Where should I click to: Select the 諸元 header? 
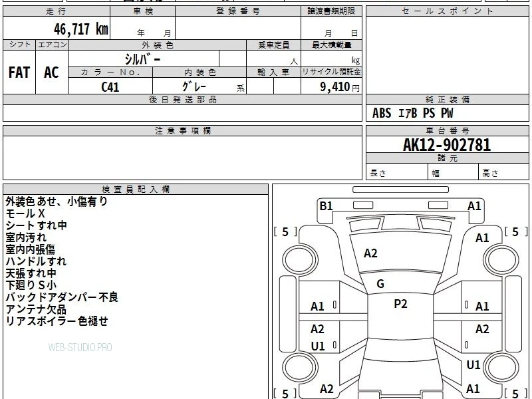(x=447, y=158)
